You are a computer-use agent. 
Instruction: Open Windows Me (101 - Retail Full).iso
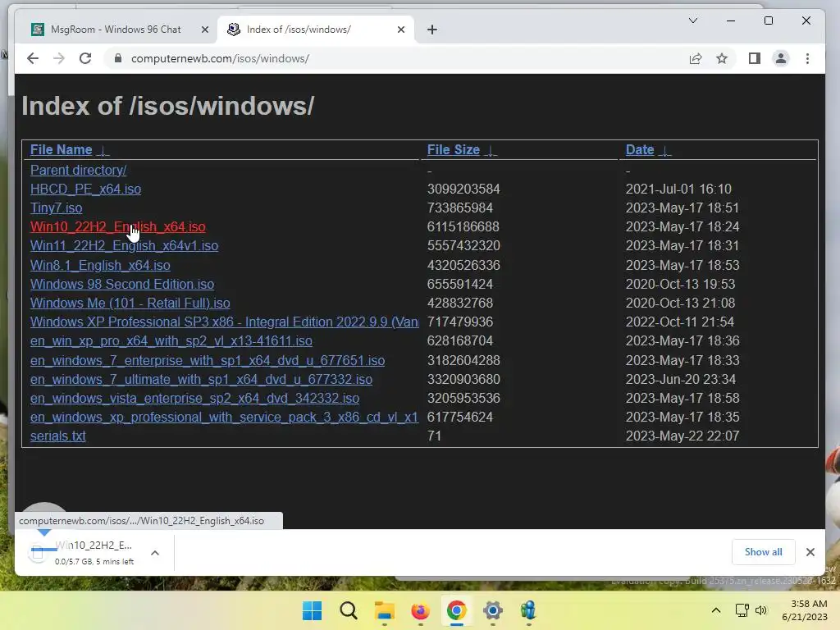130,304
